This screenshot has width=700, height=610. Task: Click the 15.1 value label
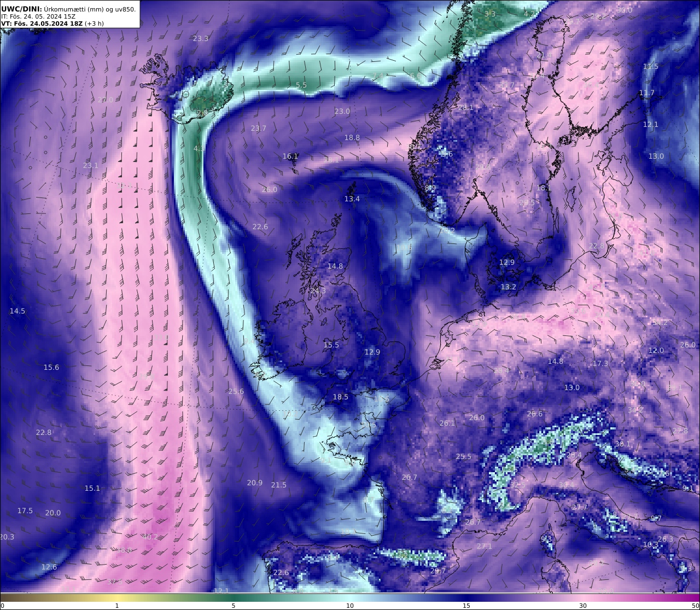(x=92, y=488)
